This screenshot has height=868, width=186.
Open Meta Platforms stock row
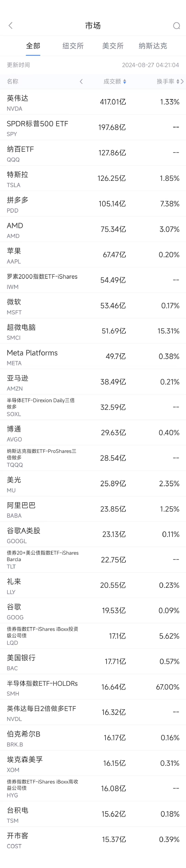[x=93, y=356]
